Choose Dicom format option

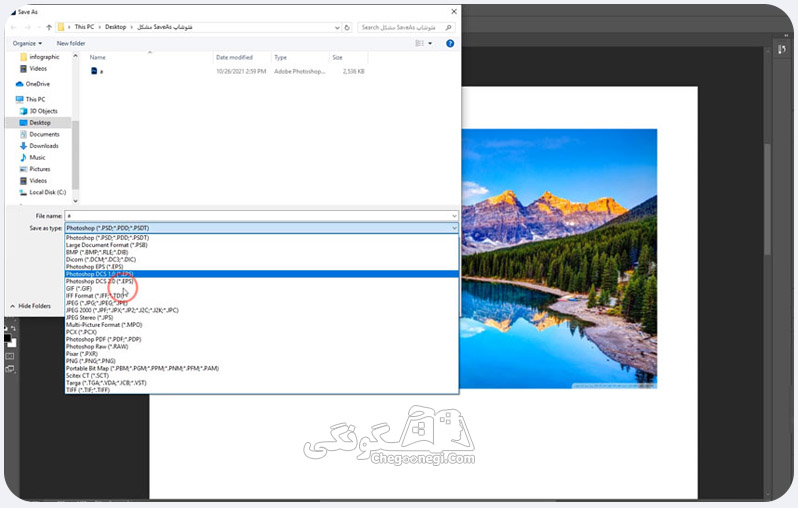point(262,260)
